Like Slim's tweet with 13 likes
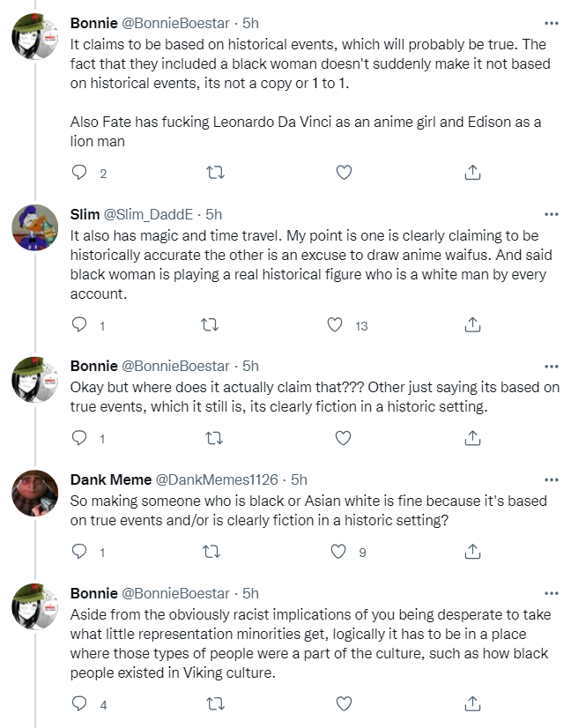The width and height of the screenshot is (571, 728). [335, 325]
